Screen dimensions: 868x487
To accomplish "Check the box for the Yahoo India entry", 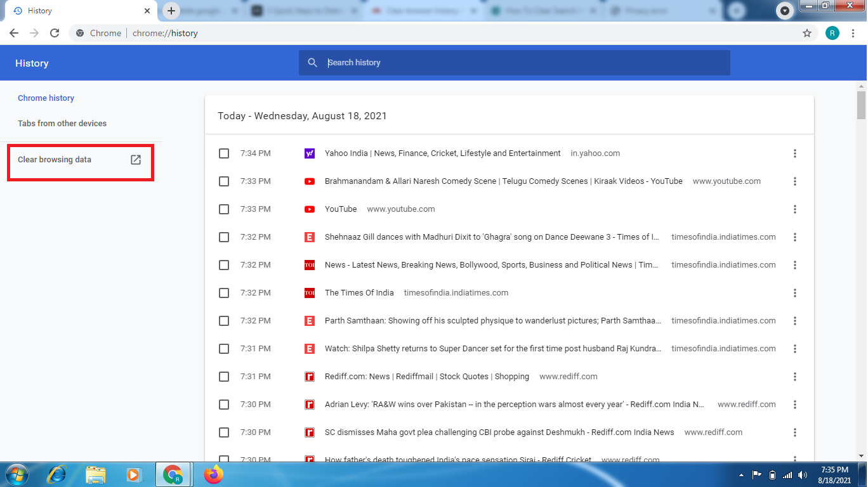I will tap(224, 153).
